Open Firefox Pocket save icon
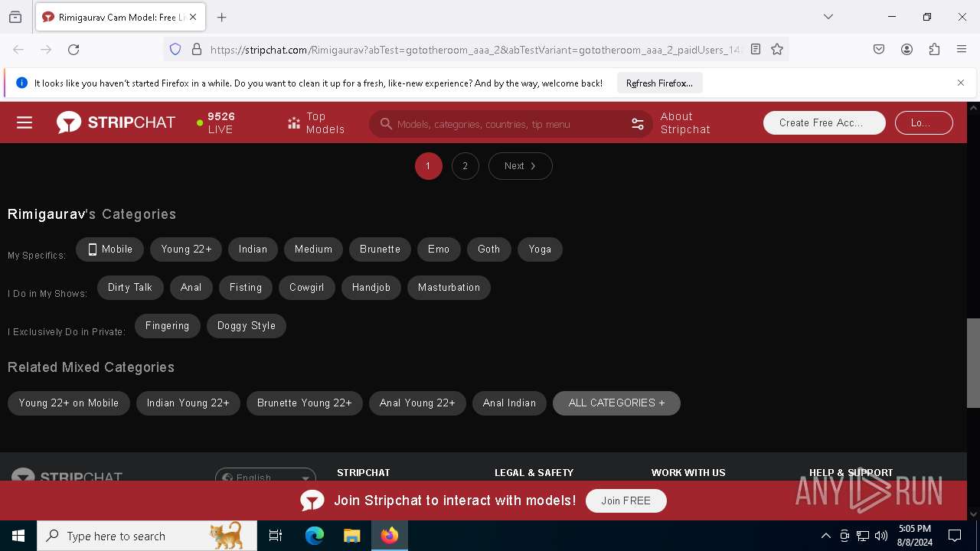Image resolution: width=980 pixels, height=551 pixels. [879, 49]
